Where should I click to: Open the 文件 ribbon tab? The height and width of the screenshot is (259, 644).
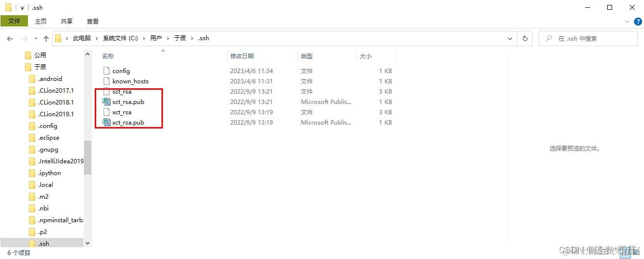(14, 21)
